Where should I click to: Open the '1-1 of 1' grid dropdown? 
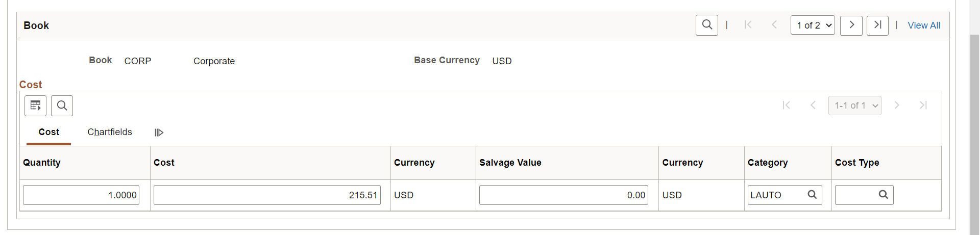pyautogui.click(x=854, y=106)
